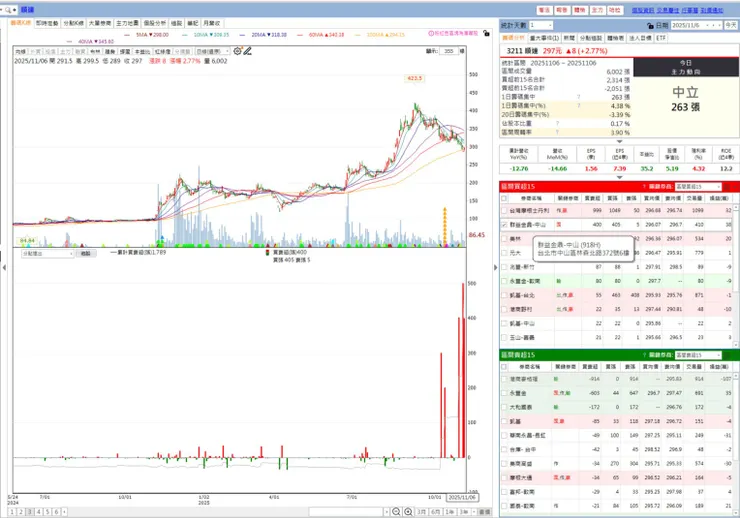Image resolution: width=740 pixels, height=518 pixels.
Task: Click the question mark in green 區間賣超15 header
Action: pyautogui.click(x=644, y=355)
